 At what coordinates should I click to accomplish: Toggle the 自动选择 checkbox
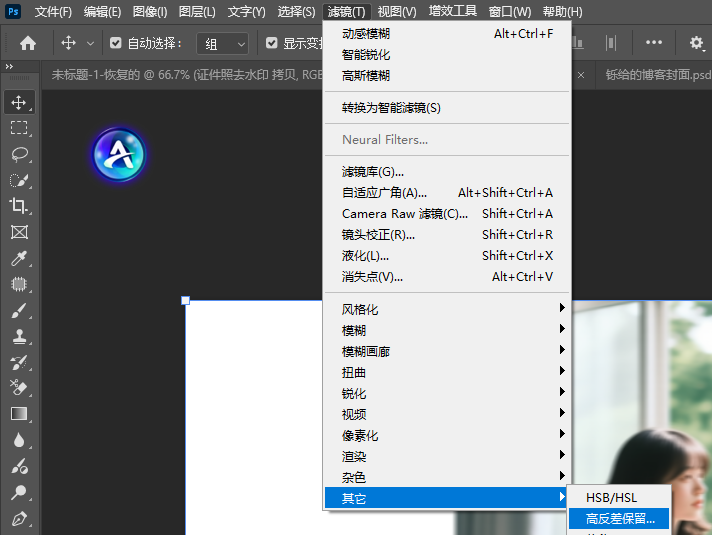116,43
